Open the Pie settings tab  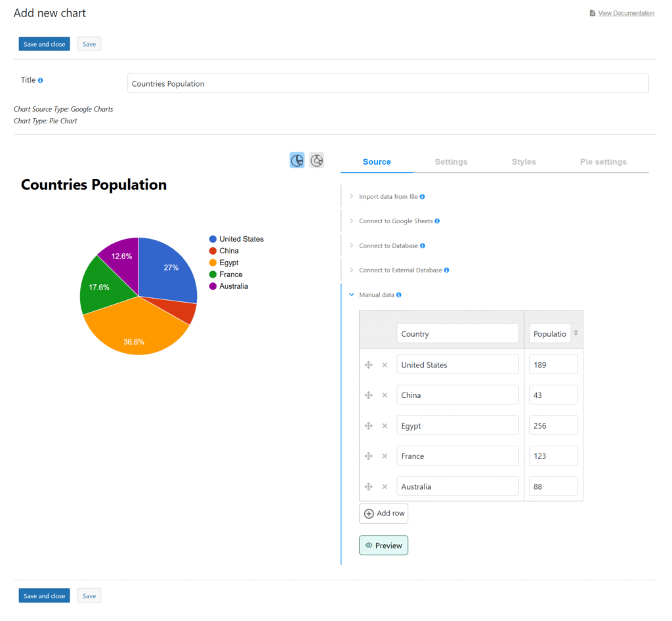(x=603, y=161)
